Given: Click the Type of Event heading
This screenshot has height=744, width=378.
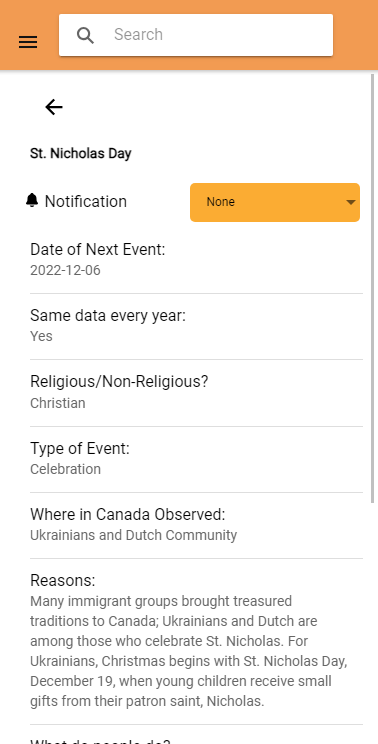Looking at the screenshot, I should coord(80,448).
